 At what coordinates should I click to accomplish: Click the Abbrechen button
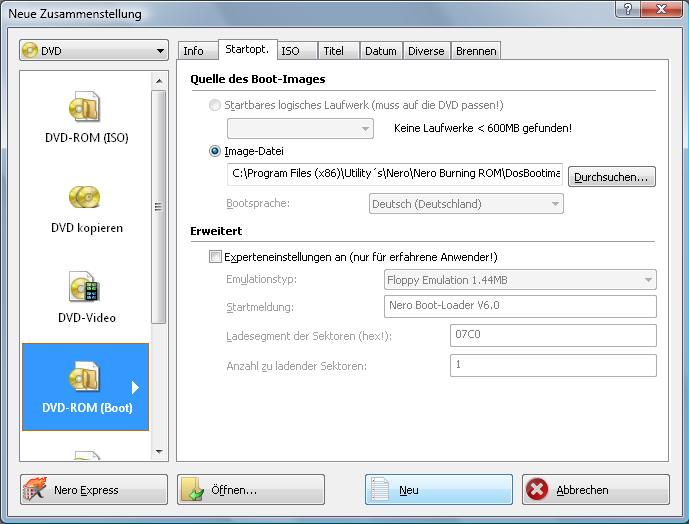pos(596,489)
